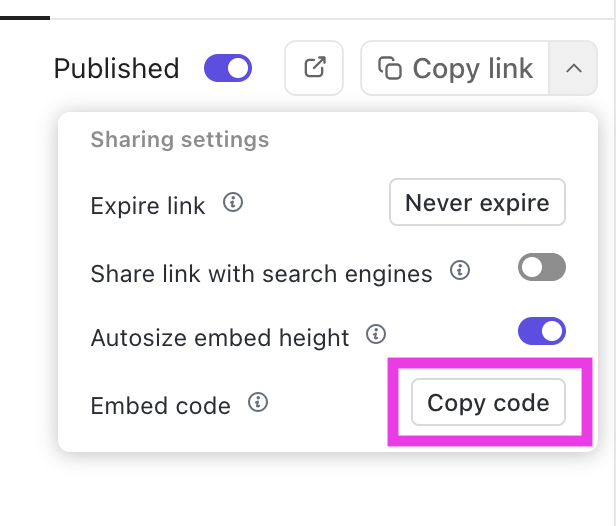Screen dimensions: 616x526
Task: Click the copy icon beside Copy link
Action: point(389,68)
